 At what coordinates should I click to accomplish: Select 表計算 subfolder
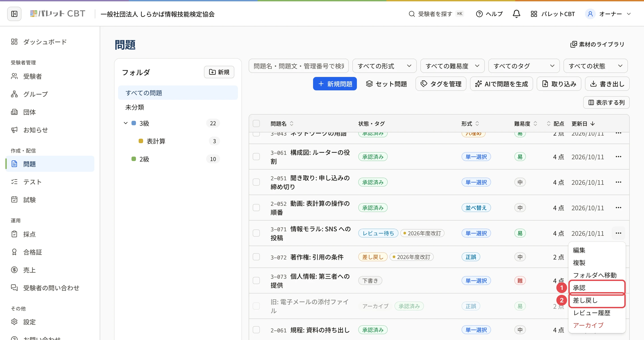pyautogui.click(x=178, y=141)
